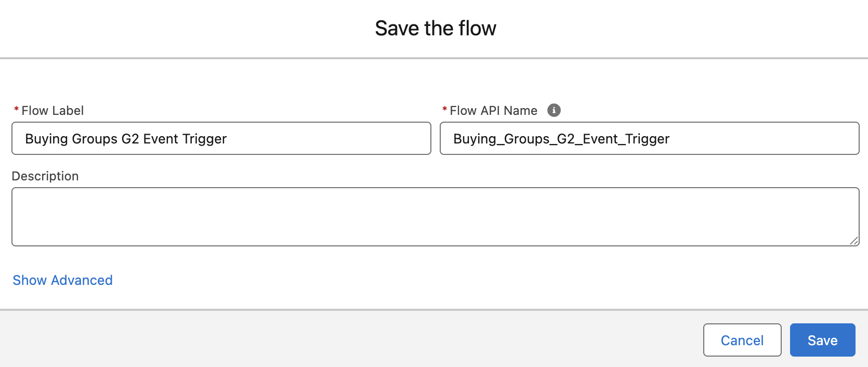Expand the Show Advanced options
Screen dimensions: 868x367
[x=63, y=280]
